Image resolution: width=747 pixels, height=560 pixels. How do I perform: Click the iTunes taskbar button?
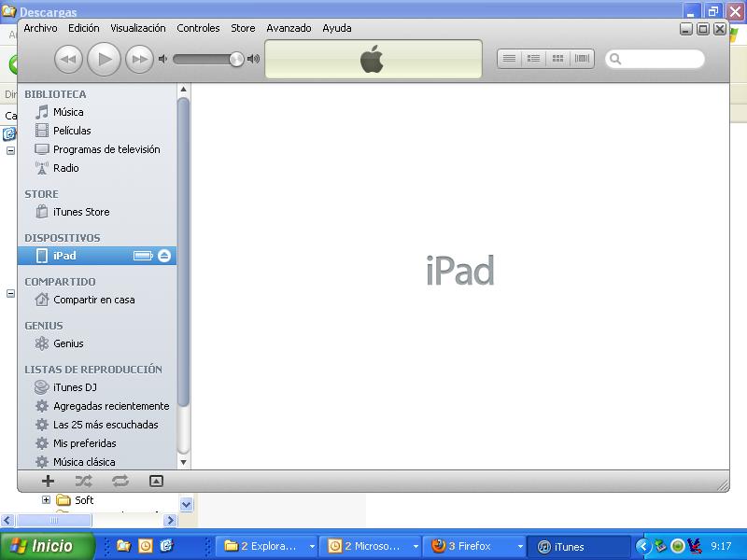coord(579,546)
